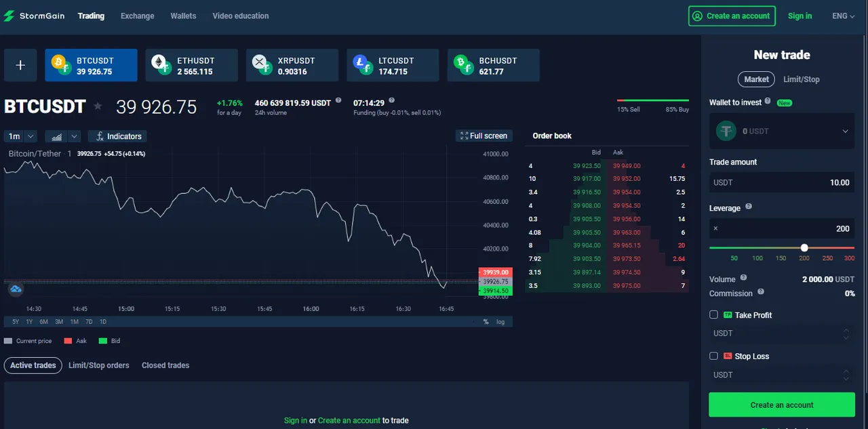Open the Trading menu

point(91,16)
